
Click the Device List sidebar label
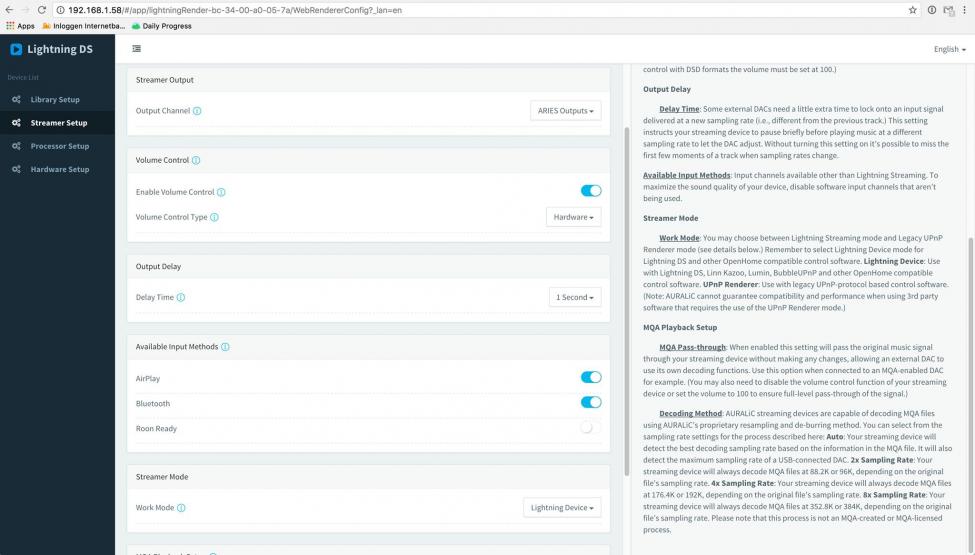23,78
